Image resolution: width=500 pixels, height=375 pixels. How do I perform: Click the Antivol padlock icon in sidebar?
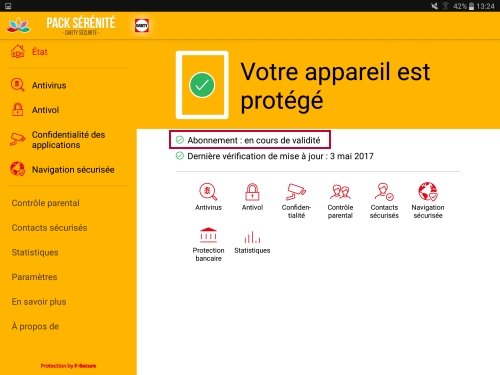[x=18, y=110]
